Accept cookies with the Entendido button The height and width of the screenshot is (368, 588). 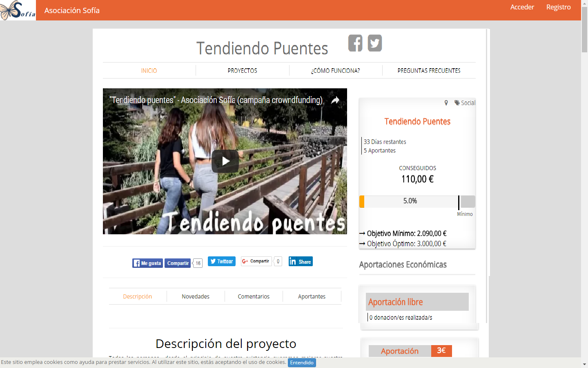(302, 363)
